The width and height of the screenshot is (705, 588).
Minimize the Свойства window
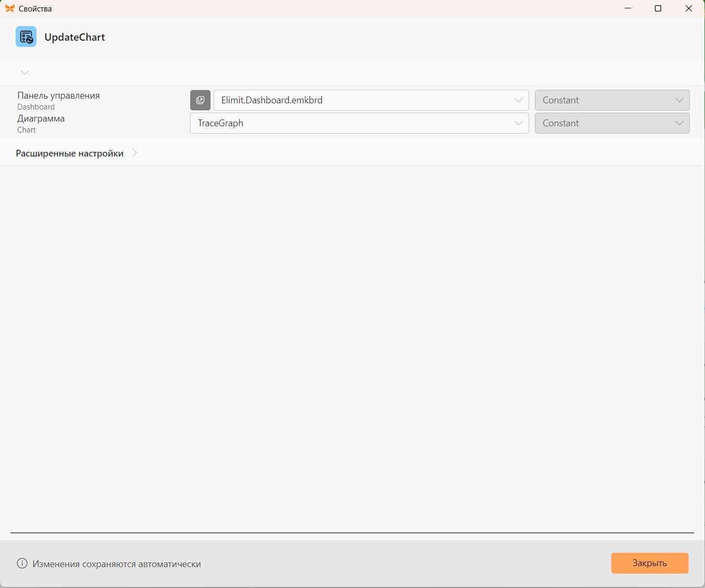(628, 8)
